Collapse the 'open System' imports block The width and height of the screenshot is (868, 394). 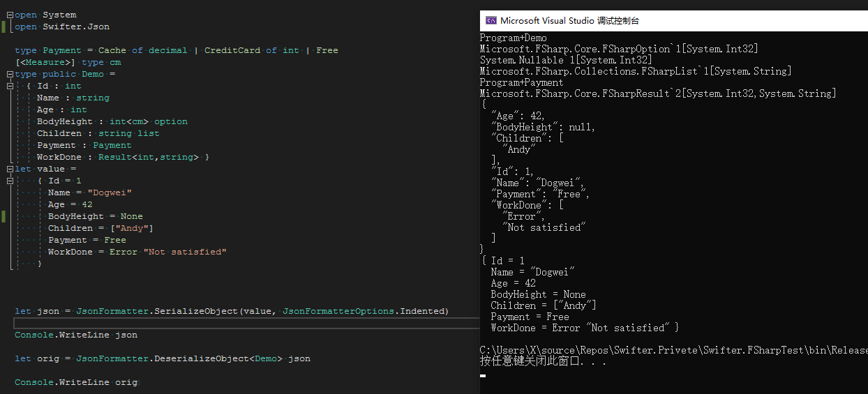(x=10, y=15)
